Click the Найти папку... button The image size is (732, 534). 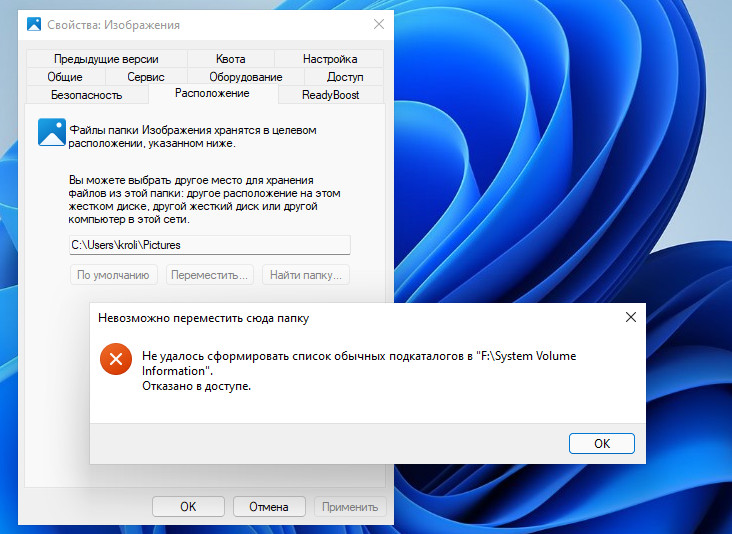[305, 275]
